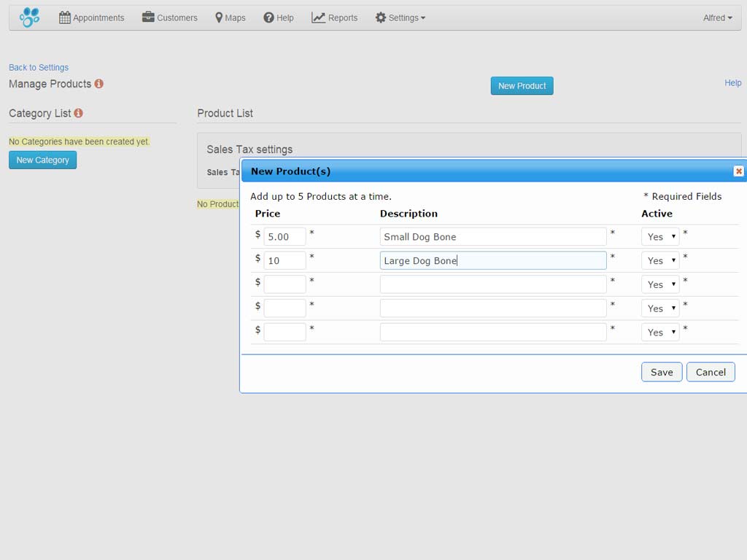
Task: Open the Appointments calendar icon
Action: pos(64,17)
